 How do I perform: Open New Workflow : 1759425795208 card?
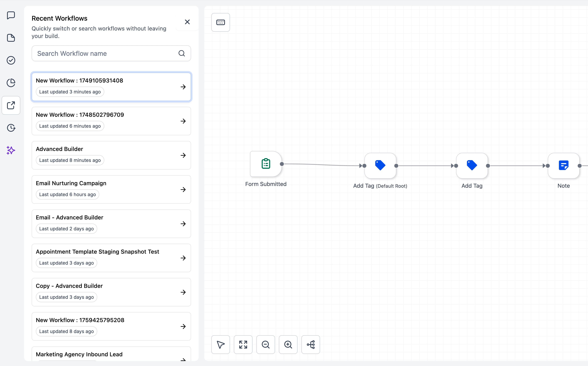pyautogui.click(x=111, y=326)
